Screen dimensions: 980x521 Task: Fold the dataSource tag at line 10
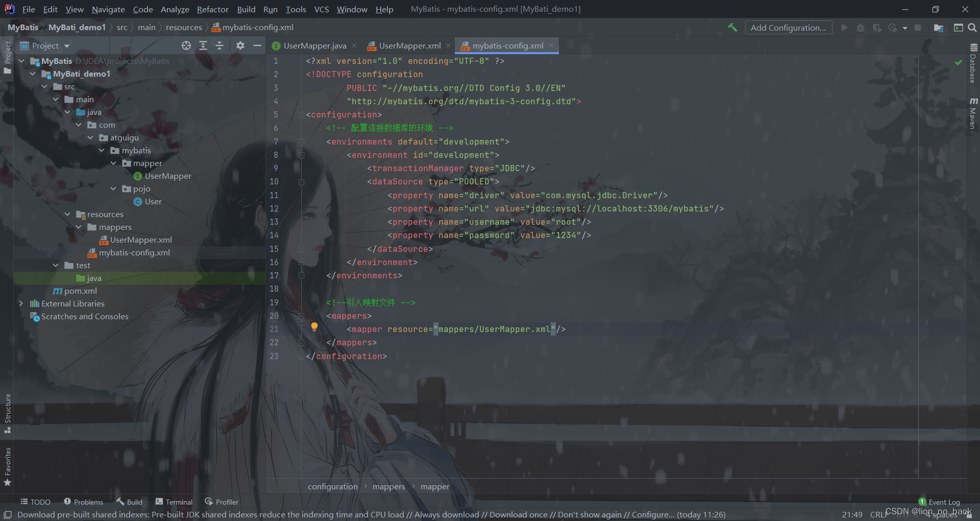click(301, 182)
